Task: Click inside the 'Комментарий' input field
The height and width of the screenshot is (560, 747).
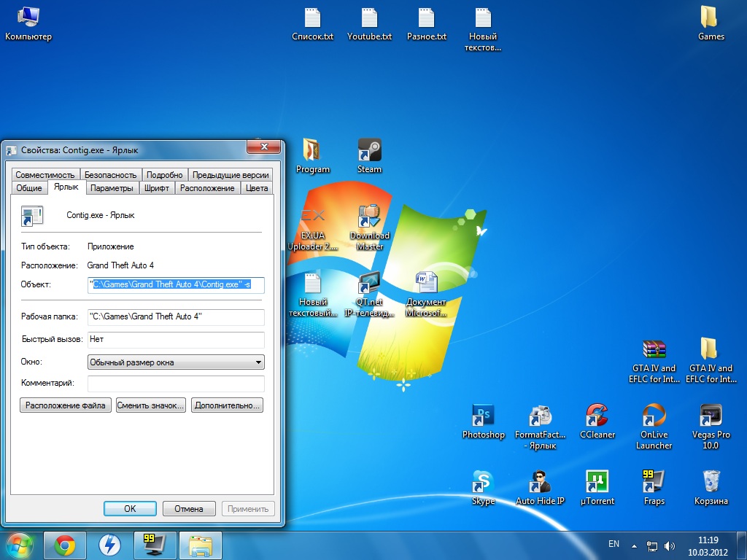Action: 175,382
